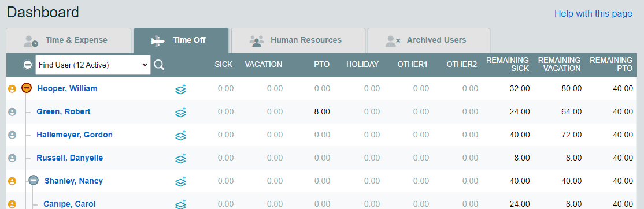
Task: Click the PTO column header
Action: click(x=322, y=64)
